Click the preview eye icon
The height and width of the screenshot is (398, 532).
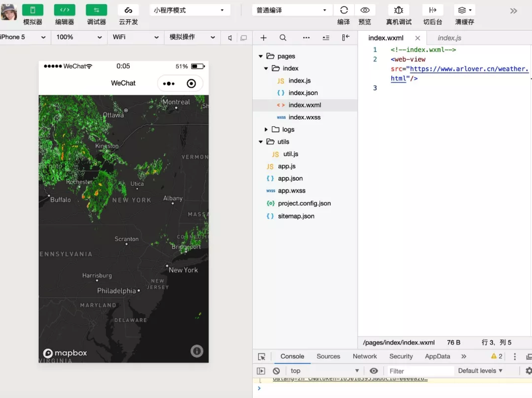click(x=365, y=10)
